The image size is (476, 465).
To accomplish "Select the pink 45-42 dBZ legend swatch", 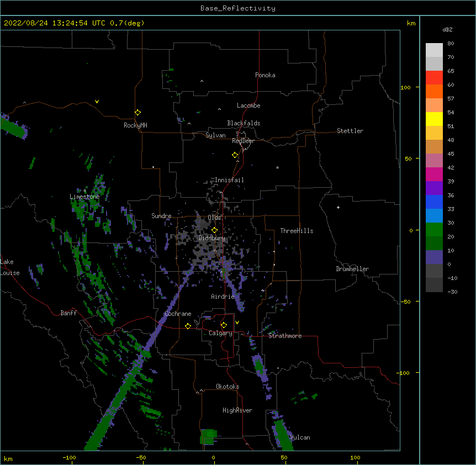I will point(434,161).
